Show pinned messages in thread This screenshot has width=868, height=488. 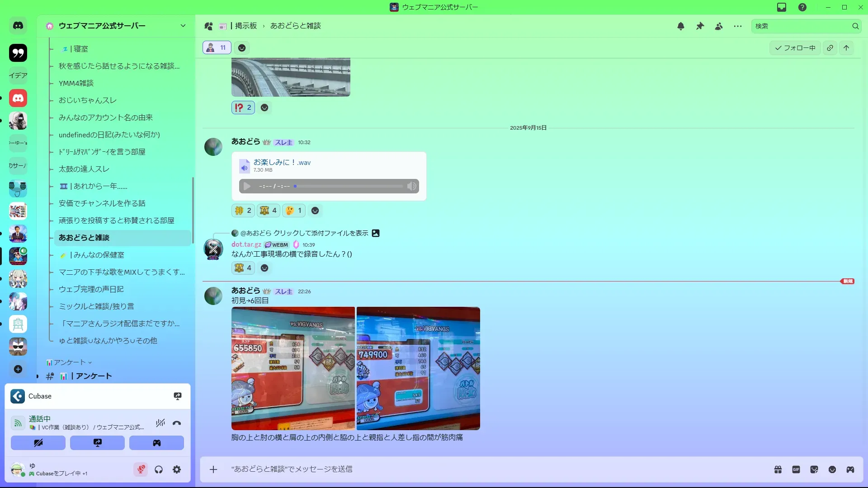pos(700,26)
